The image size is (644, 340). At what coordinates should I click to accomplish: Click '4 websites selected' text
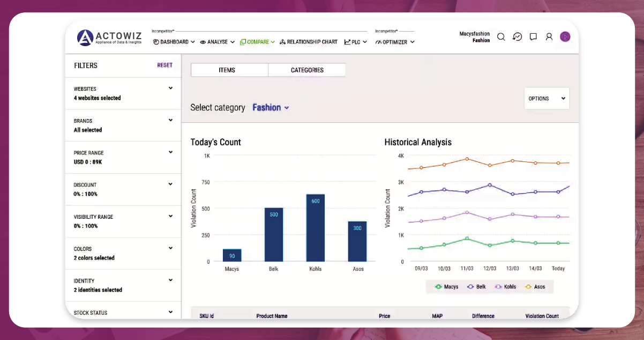[98, 98]
